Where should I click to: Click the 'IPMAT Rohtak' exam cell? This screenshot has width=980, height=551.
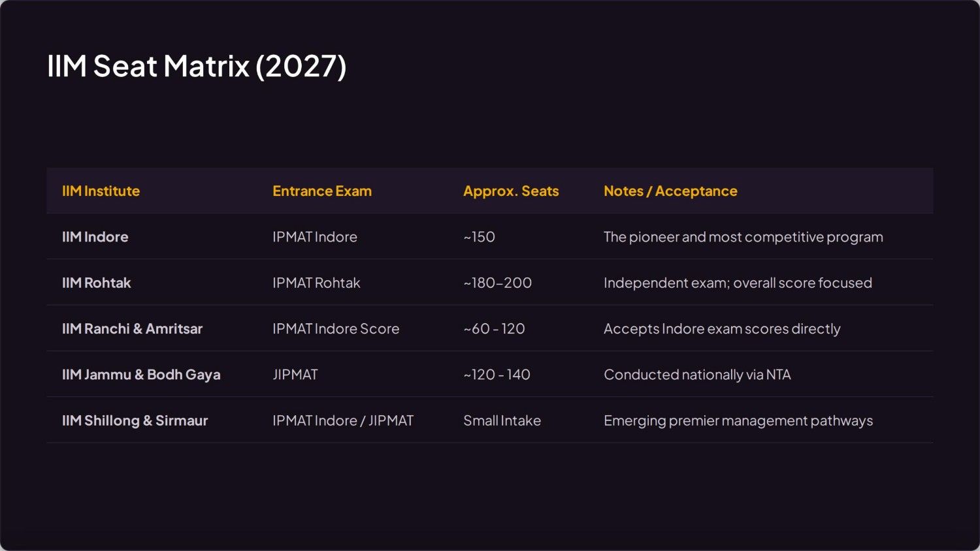point(316,283)
